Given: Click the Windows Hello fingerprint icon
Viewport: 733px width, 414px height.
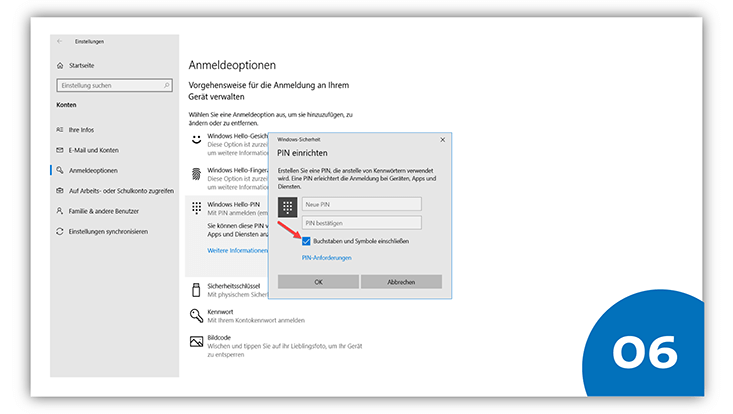Looking at the screenshot, I should pyautogui.click(x=196, y=175).
